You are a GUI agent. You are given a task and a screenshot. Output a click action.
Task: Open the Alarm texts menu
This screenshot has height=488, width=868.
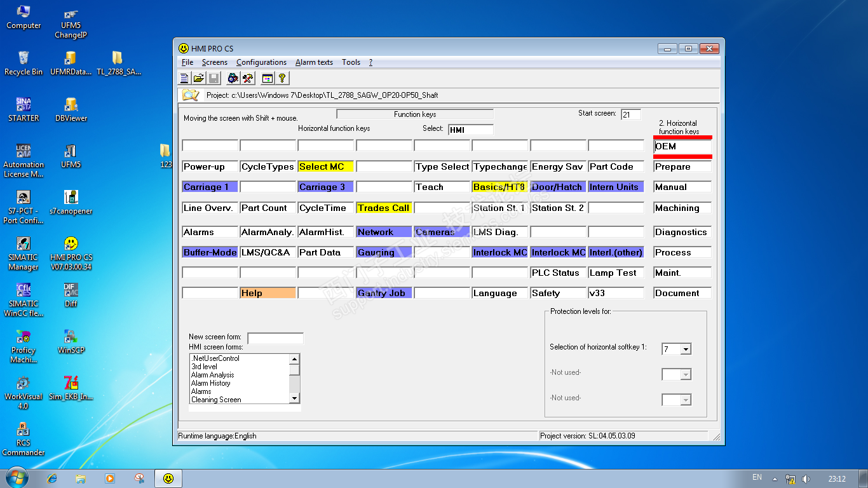coord(314,62)
